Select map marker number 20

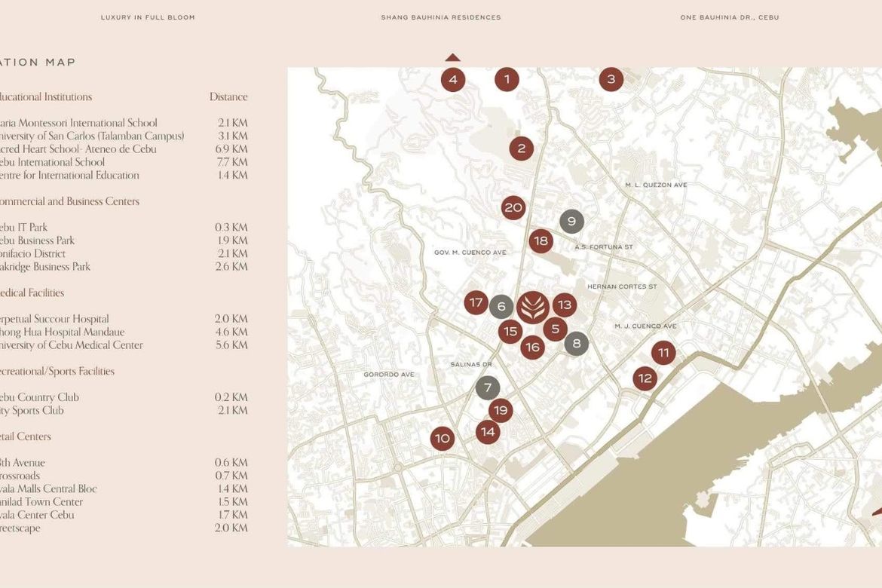click(x=513, y=207)
